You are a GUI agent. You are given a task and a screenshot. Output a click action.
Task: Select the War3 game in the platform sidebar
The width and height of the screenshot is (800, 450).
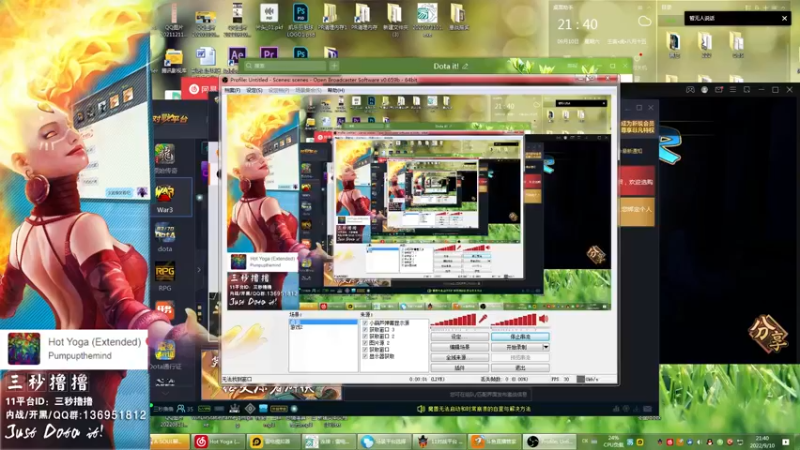pos(165,198)
